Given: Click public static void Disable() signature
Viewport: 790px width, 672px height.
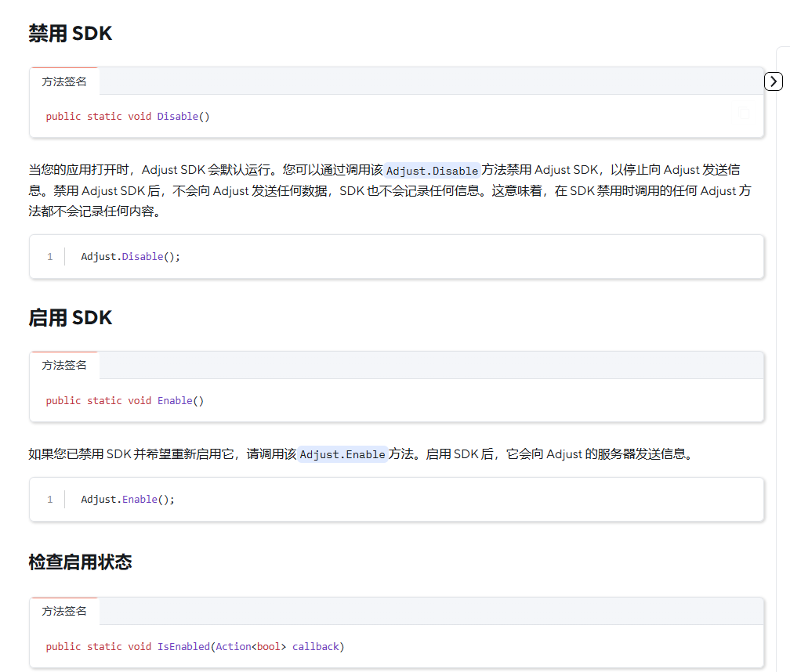Looking at the screenshot, I should [128, 116].
